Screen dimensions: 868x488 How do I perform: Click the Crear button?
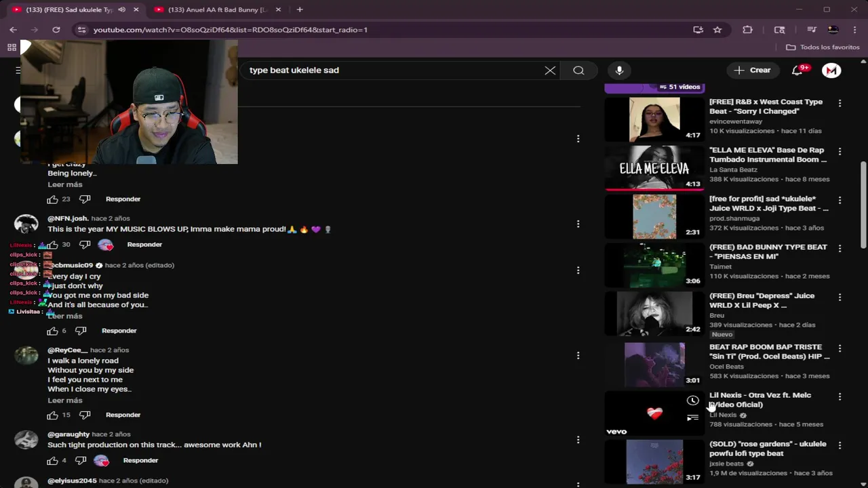click(753, 70)
